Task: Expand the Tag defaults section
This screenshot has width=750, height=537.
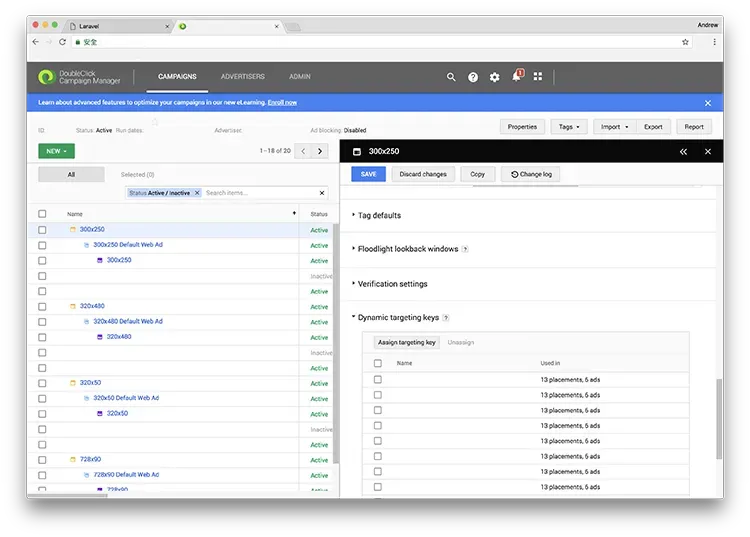Action: pos(379,215)
